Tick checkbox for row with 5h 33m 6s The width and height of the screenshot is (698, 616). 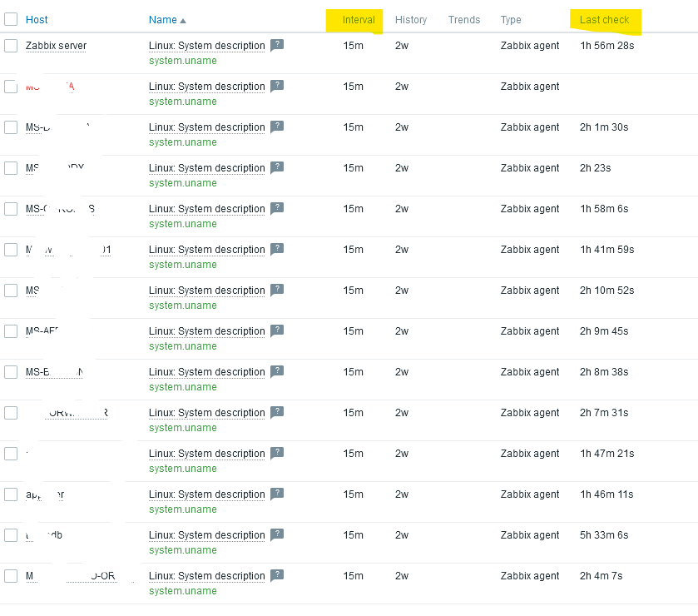pos(11,535)
